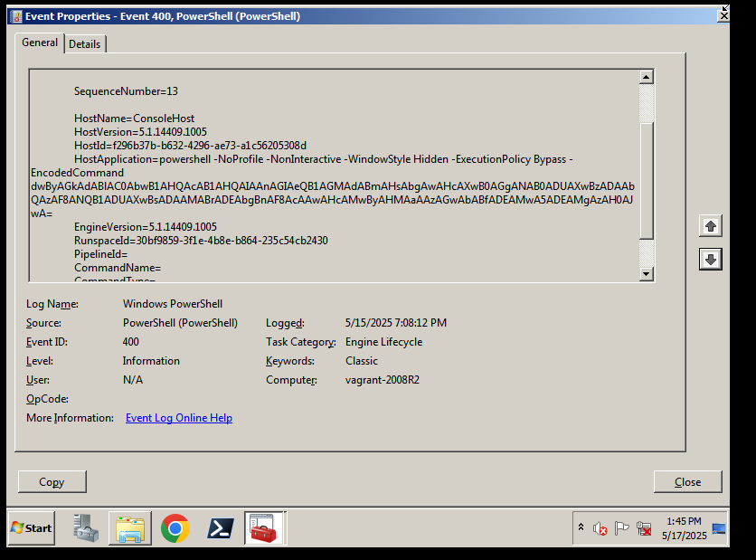Click the Task Category value Engine Lifecycle
Image resolution: width=756 pixels, height=560 pixels.
(383, 342)
